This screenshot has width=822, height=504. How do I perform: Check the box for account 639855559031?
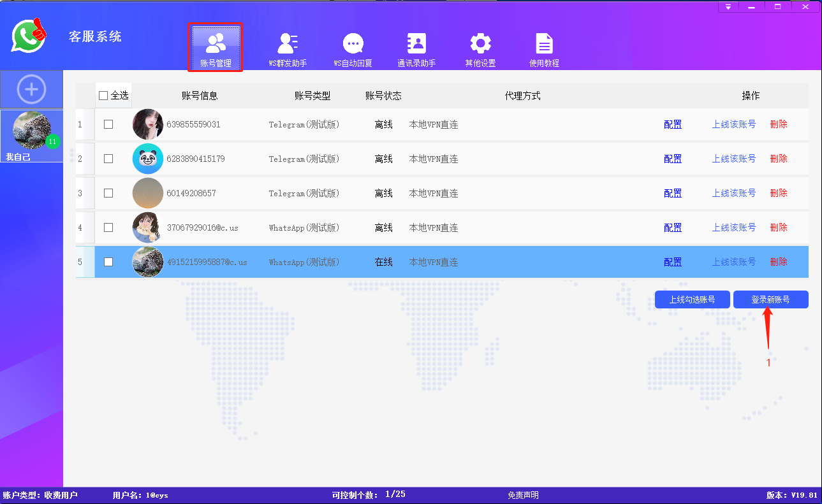pos(108,124)
